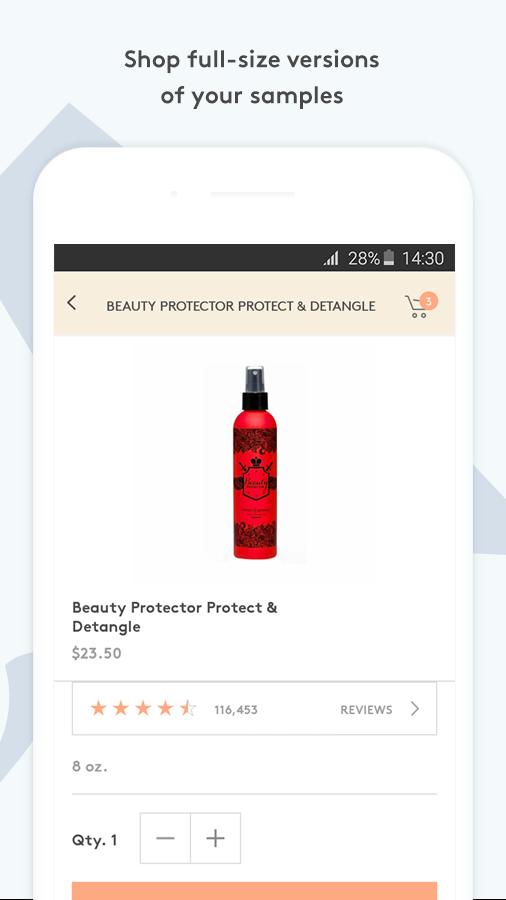The height and width of the screenshot is (900, 506).
Task: Increase the quantity with the plus button
Action: (x=216, y=838)
